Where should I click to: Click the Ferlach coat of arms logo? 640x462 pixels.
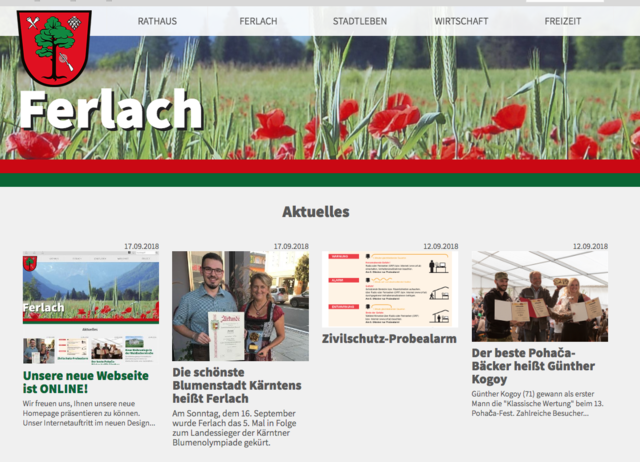point(54,48)
